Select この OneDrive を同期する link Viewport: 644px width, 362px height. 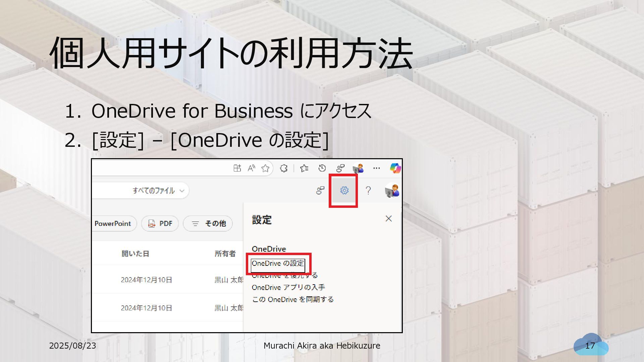click(x=293, y=299)
